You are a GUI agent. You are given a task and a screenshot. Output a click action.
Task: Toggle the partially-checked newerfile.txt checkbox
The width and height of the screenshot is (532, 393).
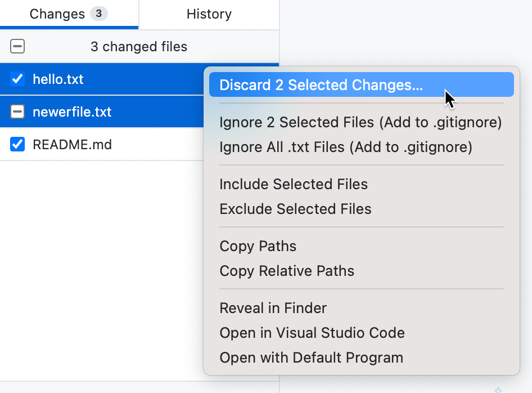[x=17, y=111]
